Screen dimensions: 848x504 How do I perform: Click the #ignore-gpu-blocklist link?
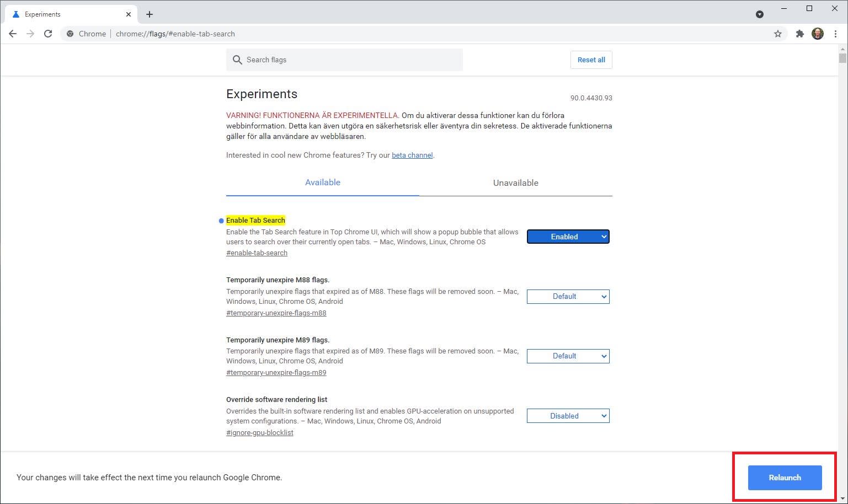259,432
